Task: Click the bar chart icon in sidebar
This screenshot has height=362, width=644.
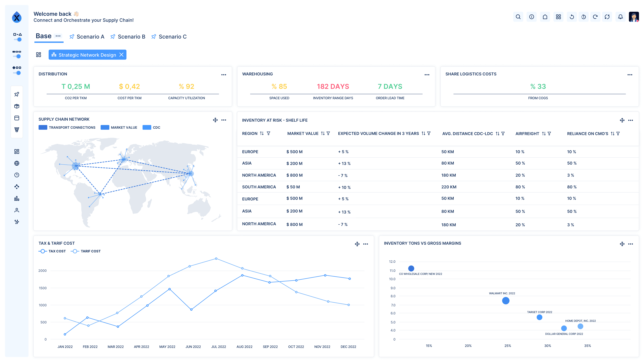Action: pos(17,199)
